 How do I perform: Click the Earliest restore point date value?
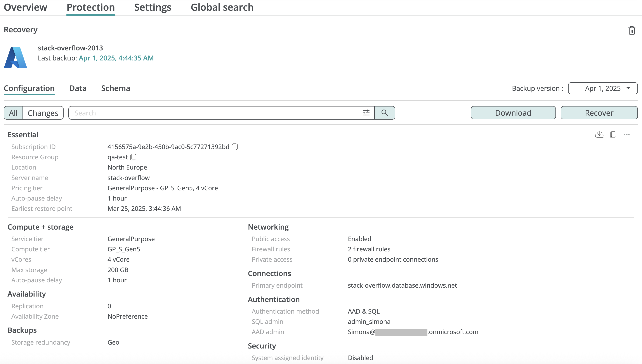click(144, 208)
